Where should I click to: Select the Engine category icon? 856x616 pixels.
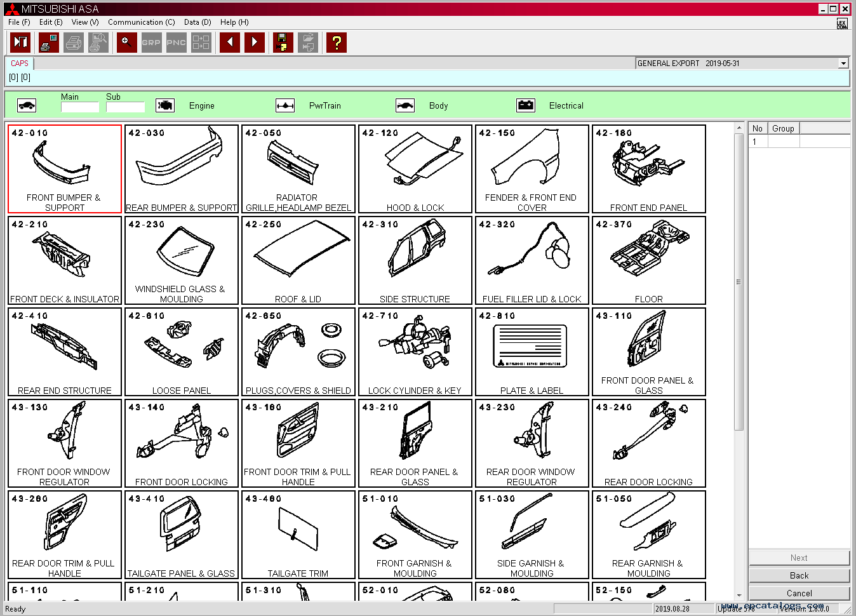(165, 105)
